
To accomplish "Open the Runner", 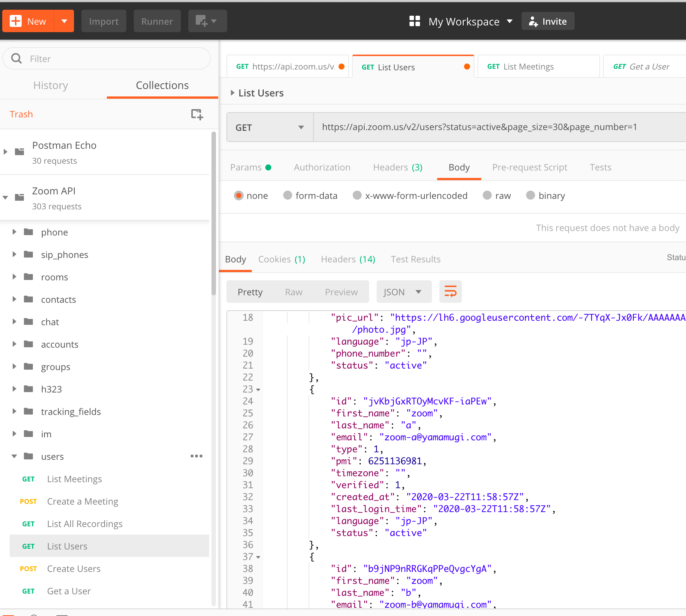I will point(157,21).
